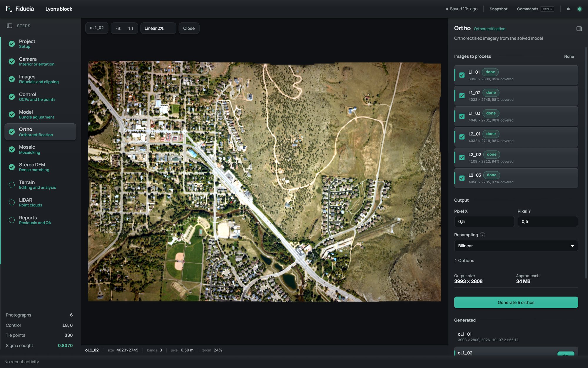Collapse the Steps sidebar panel icon

coord(9,26)
